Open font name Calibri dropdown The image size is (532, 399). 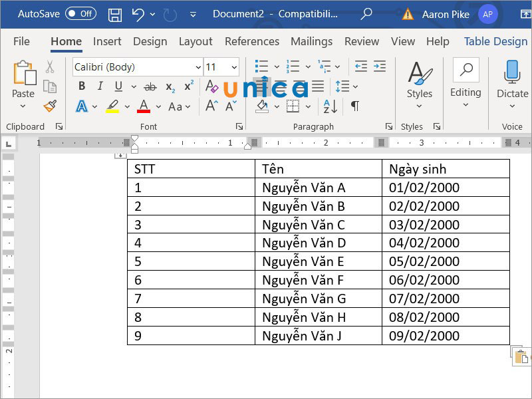[x=198, y=67]
